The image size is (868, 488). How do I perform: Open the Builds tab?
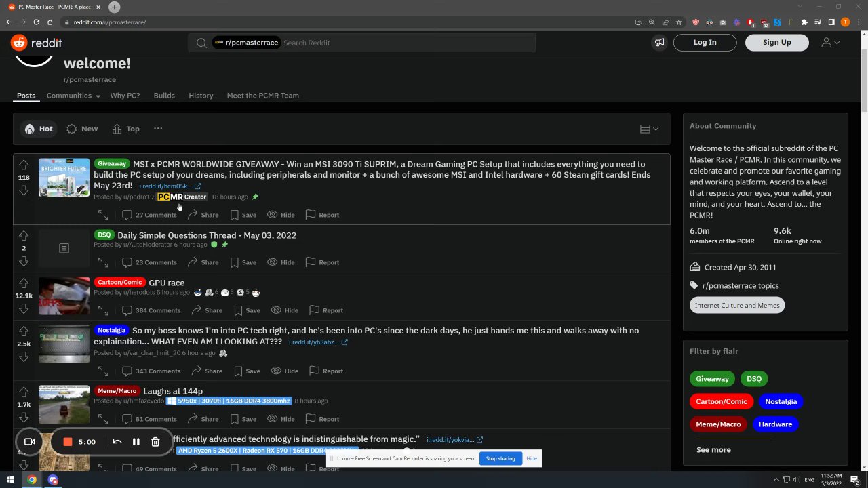[x=164, y=96]
